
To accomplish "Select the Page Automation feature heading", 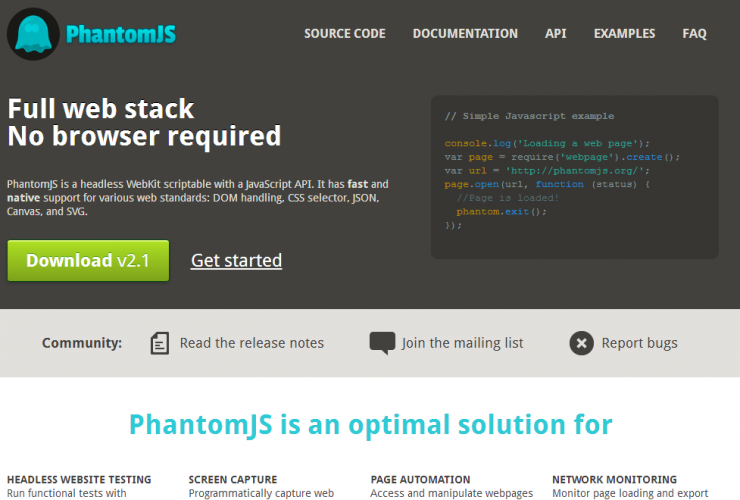I will tap(420, 480).
